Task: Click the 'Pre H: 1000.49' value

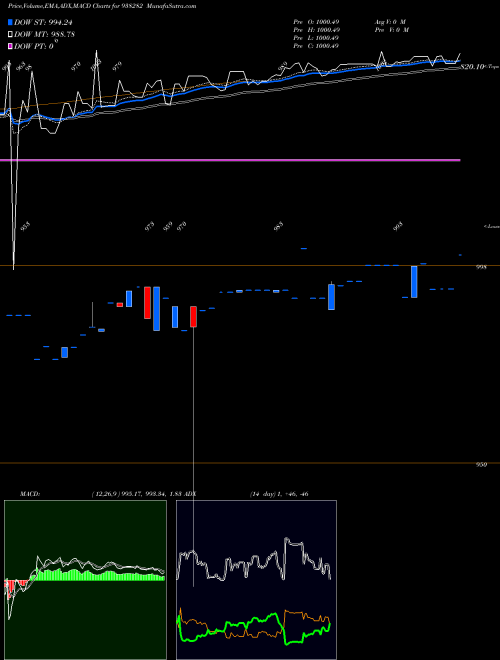Action: click(x=316, y=30)
